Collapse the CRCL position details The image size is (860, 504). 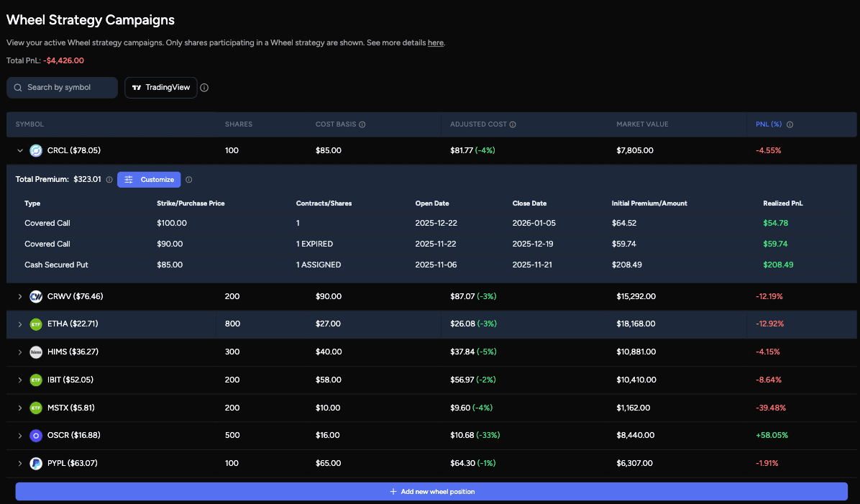click(x=20, y=150)
